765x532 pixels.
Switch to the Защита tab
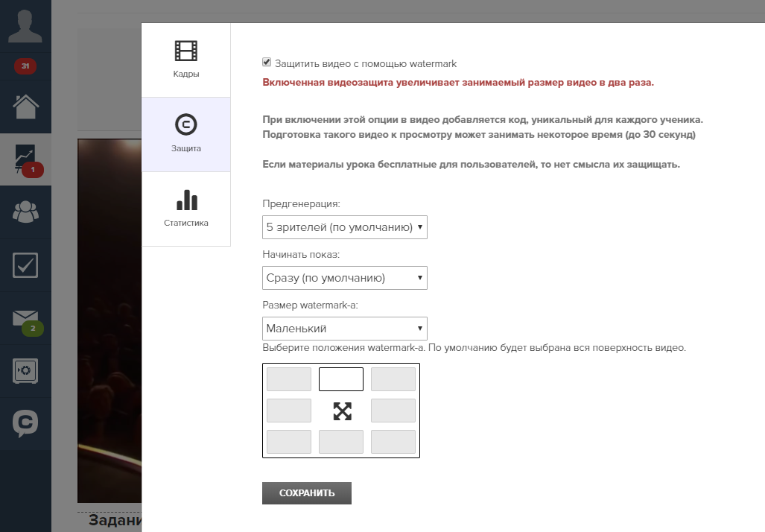[x=186, y=134]
